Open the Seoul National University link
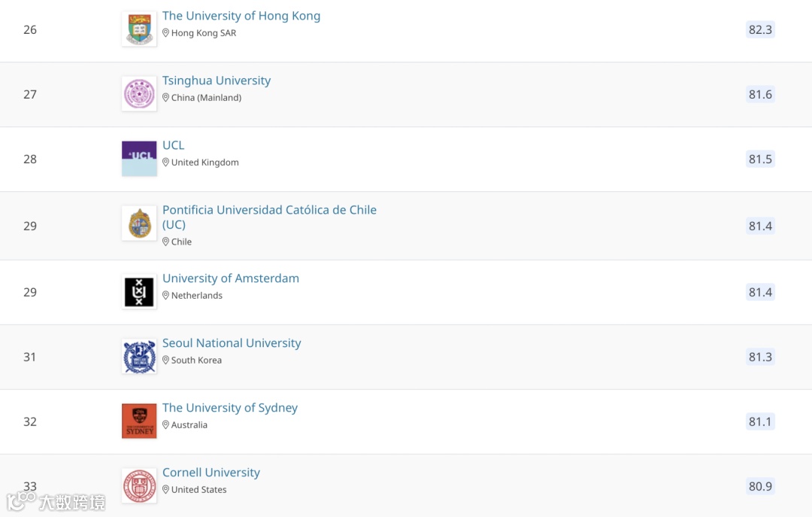 coord(232,343)
